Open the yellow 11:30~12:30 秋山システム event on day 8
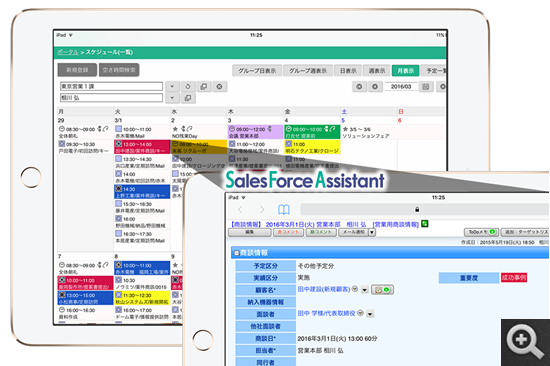 click(x=142, y=298)
